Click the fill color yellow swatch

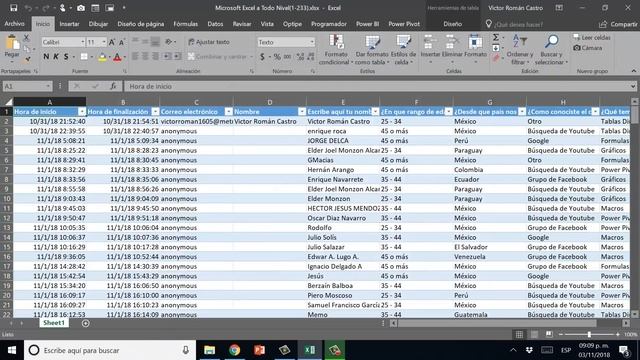click(102, 57)
